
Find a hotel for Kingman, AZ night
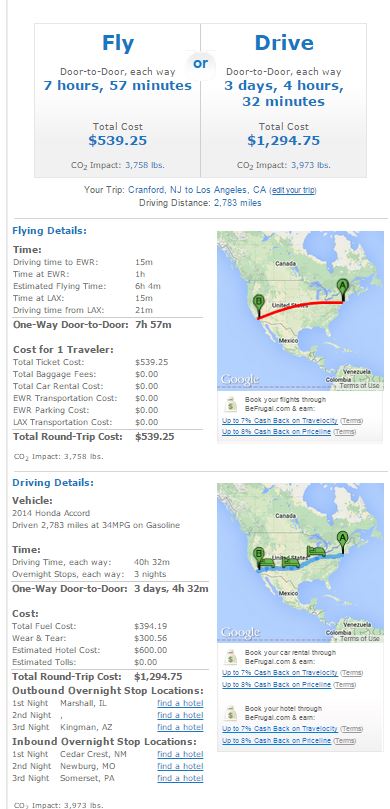(180, 727)
